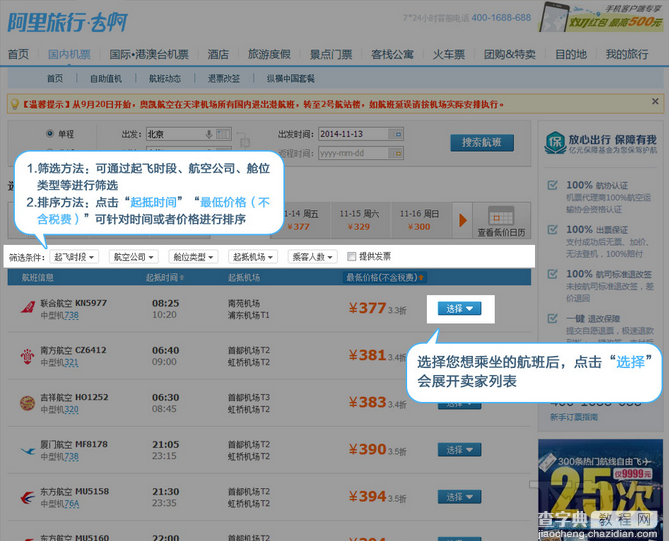
Task: Click the 保 shield guarantee icon
Action: pos(555,143)
